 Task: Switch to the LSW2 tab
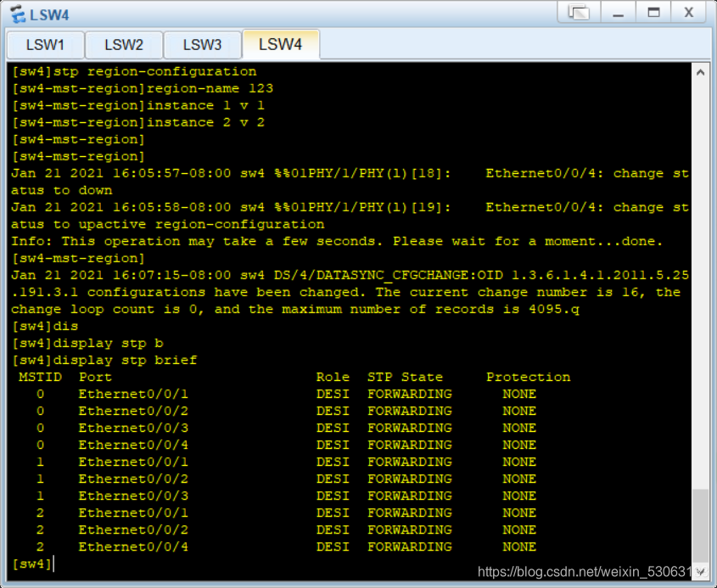pos(124,45)
